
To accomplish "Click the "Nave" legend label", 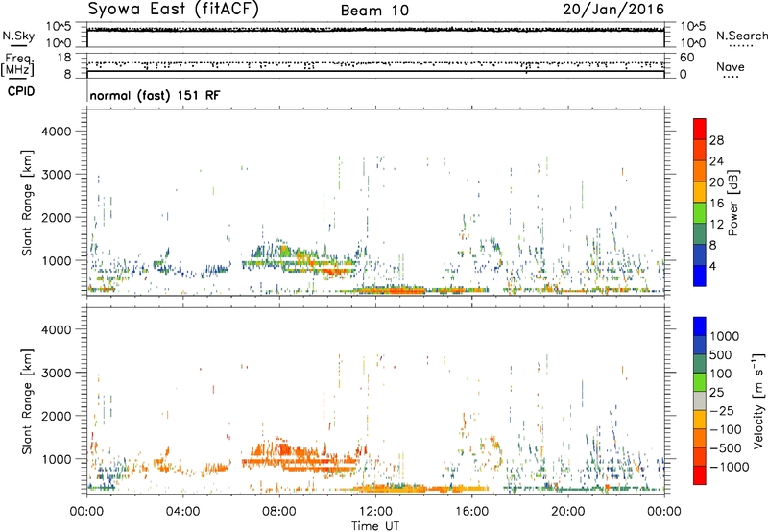I will [x=730, y=66].
